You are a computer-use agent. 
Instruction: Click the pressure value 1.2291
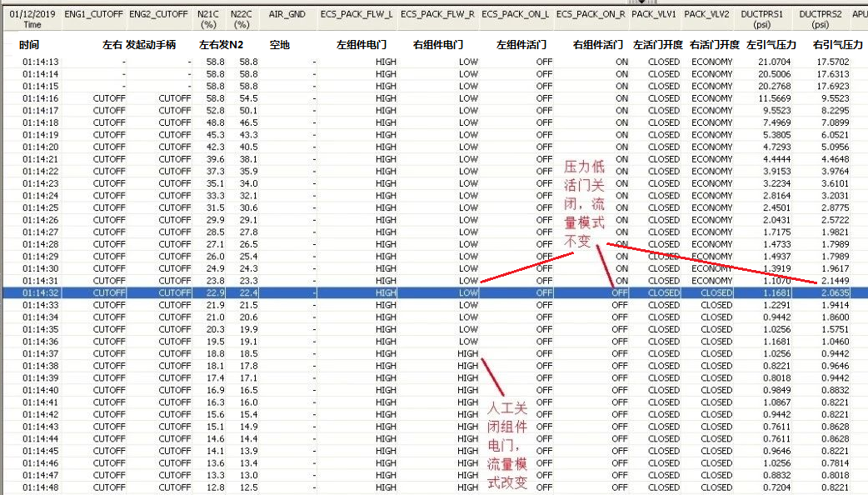[x=776, y=305]
